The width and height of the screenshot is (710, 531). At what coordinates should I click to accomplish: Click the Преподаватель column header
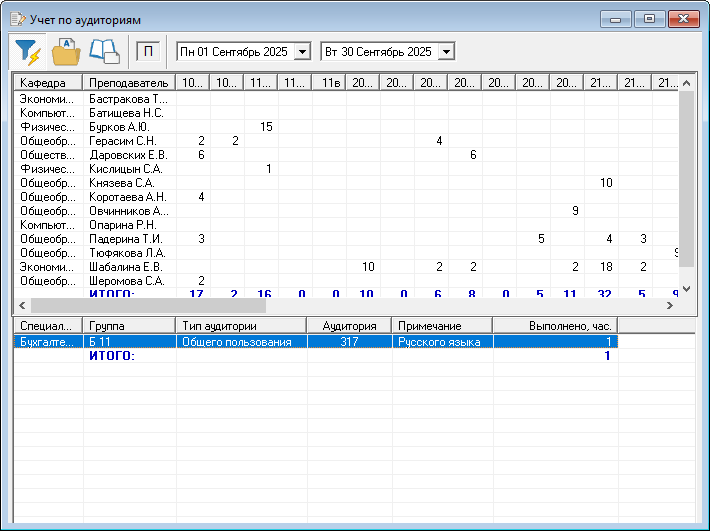pyautogui.click(x=129, y=82)
